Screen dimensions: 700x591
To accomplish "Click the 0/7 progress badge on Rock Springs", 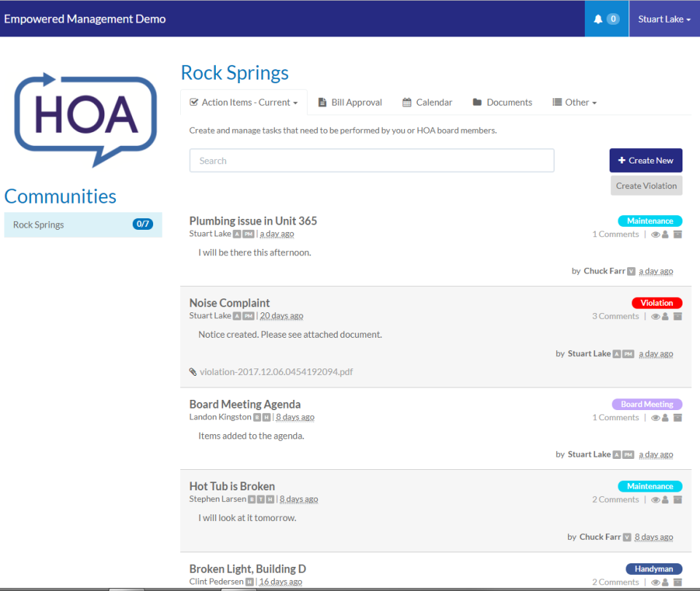I will 143,224.
